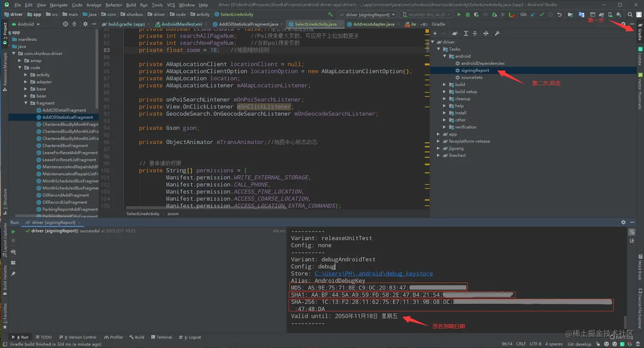This screenshot has width=644, height=348.
Task: Expand the app module in Gradle panel
Action: (438, 134)
